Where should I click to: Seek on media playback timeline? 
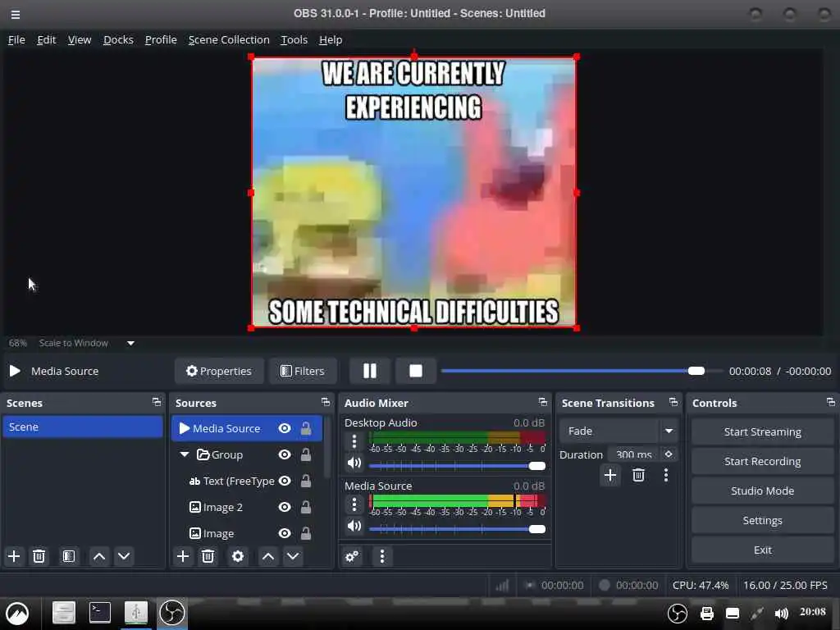coord(582,372)
